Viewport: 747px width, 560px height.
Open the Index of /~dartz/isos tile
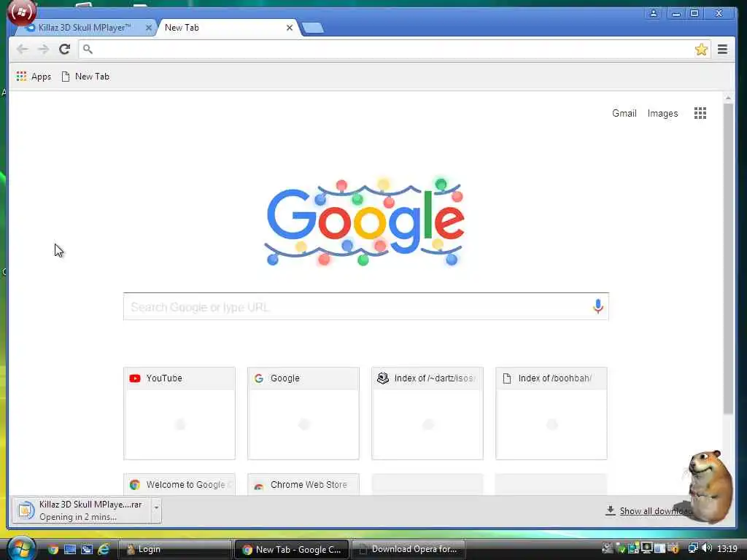tap(427, 413)
